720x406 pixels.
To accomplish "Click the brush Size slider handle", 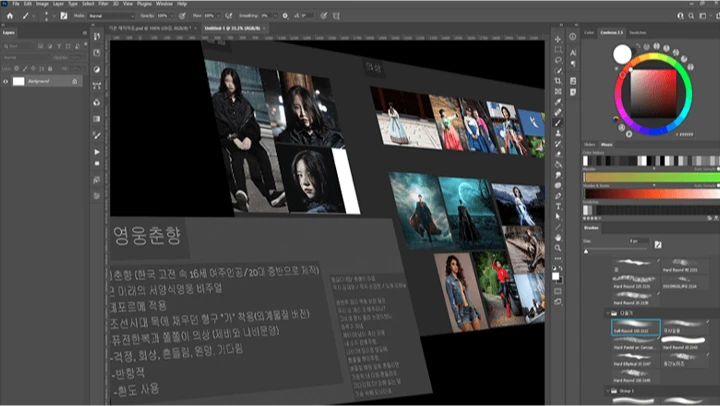I will [x=586, y=251].
